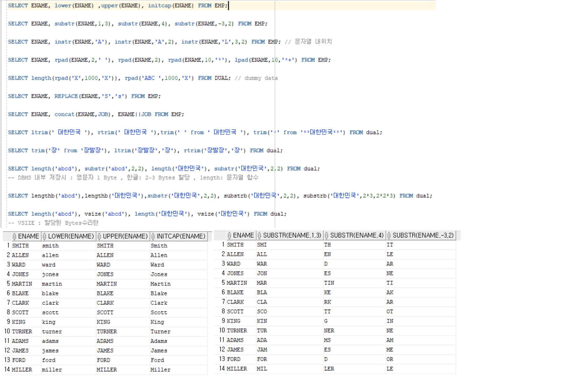Click the LOWER(ENAME) column sort icon
This screenshot has height=382, width=588.
(x=44, y=236)
